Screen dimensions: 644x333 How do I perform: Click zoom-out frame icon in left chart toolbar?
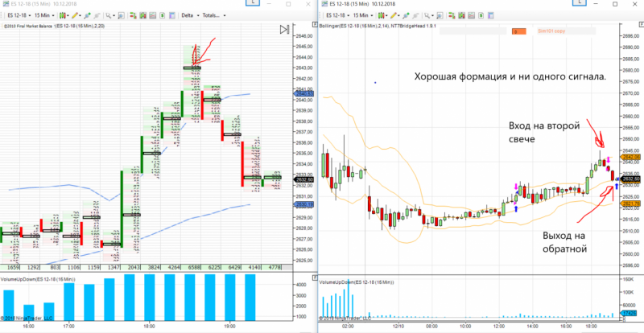(122, 15)
